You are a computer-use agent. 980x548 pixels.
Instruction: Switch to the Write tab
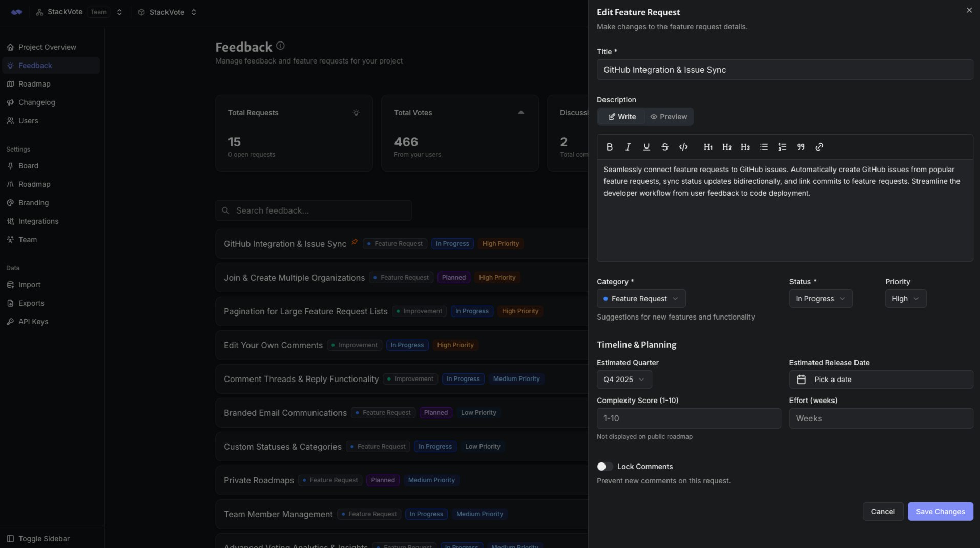pos(622,117)
